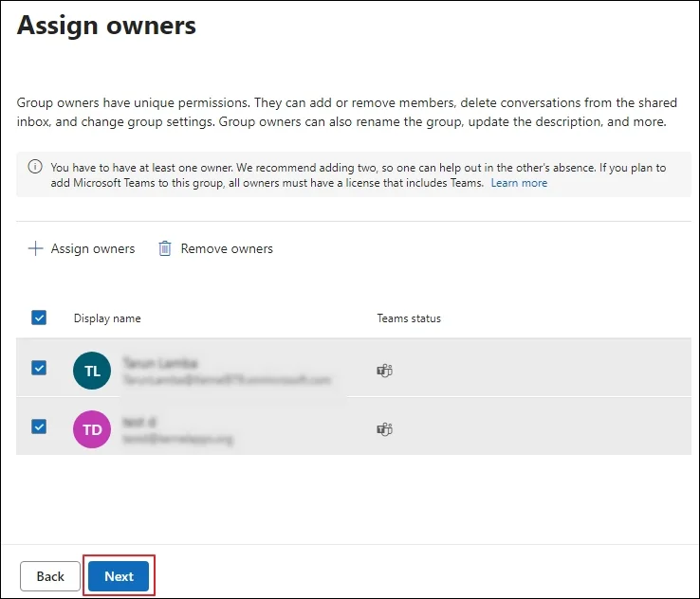Click the Assign owners page heading
This screenshot has height=599, width=700.
(x=106, y=25)
